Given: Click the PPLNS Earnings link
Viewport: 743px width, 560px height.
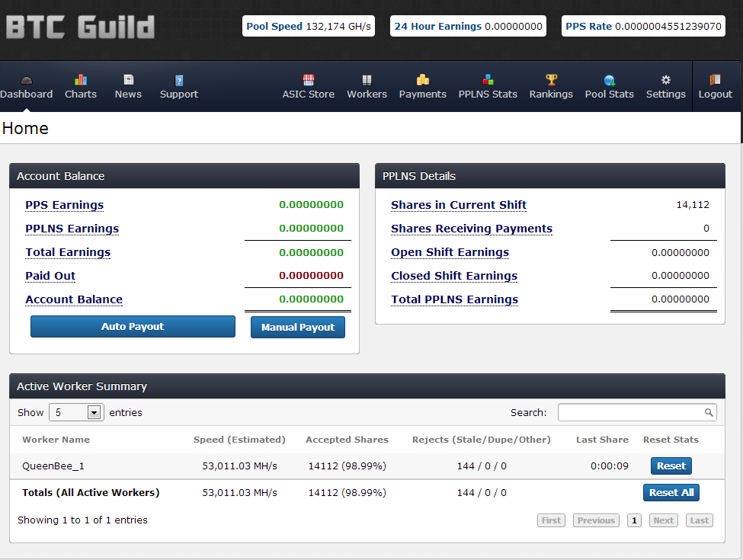Looking at the screenshot, I should click(x=72, y=229).
